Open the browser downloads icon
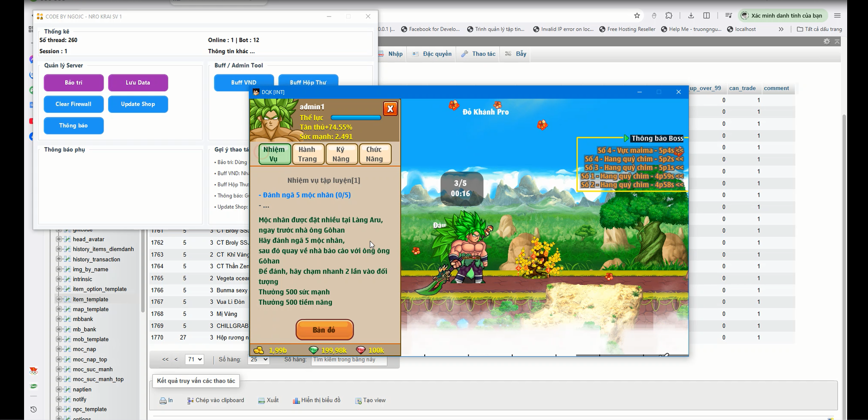The image size is (868, 420). [691, 16]
